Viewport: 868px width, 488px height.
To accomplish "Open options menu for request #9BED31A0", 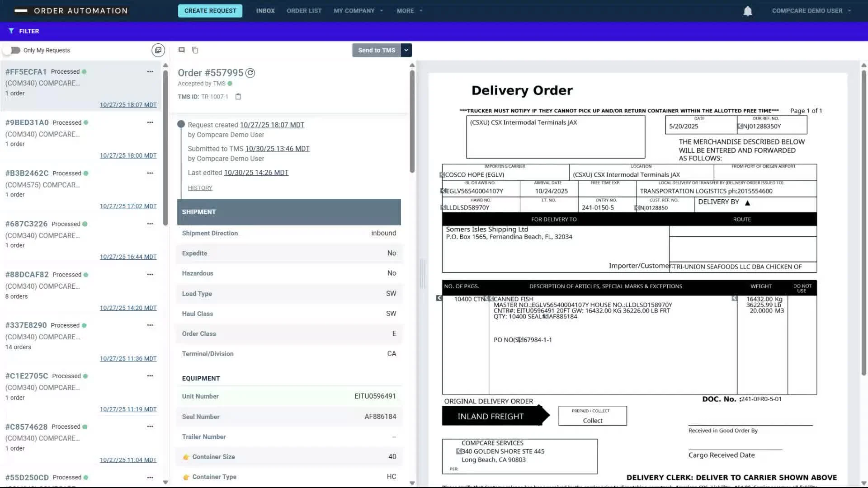I will (150, 122).
